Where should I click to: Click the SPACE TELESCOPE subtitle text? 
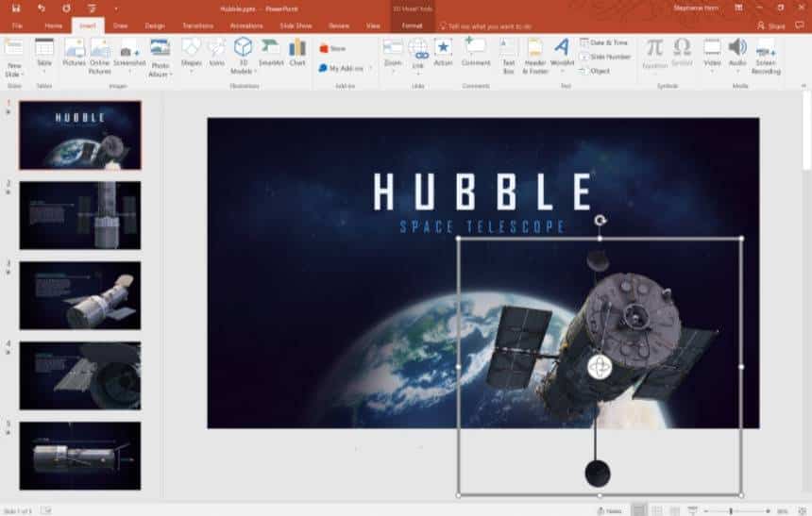click(x=482, y=226)
